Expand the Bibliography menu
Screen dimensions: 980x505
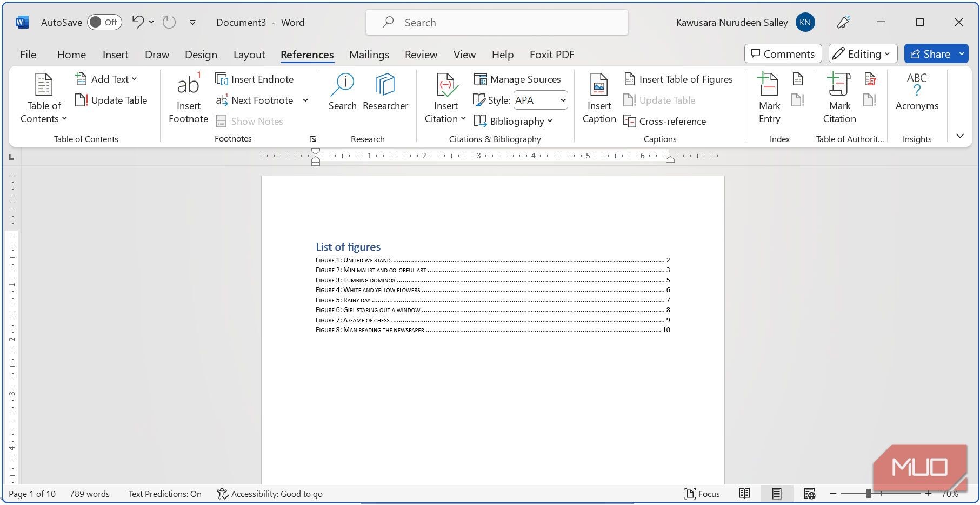pos(514,121)
